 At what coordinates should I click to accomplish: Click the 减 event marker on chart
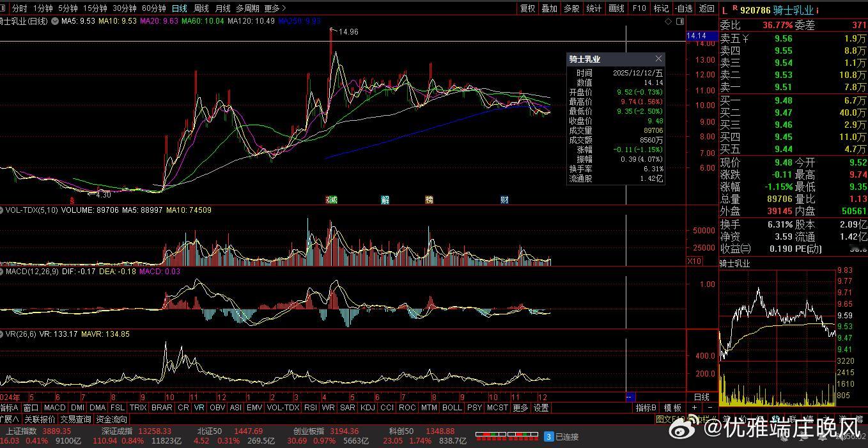[x=331, y=199]
